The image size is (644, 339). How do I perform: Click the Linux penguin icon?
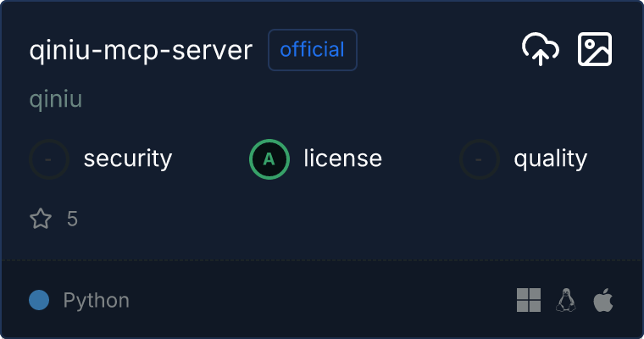click(566, 300)
